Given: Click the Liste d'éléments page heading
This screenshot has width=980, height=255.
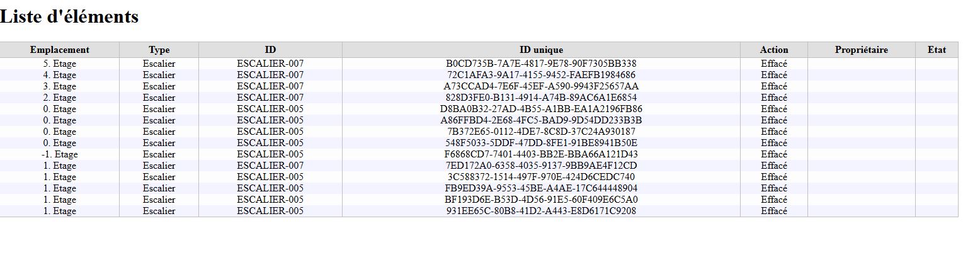Looking at the screenshot, I should click(x=69, y=17).
